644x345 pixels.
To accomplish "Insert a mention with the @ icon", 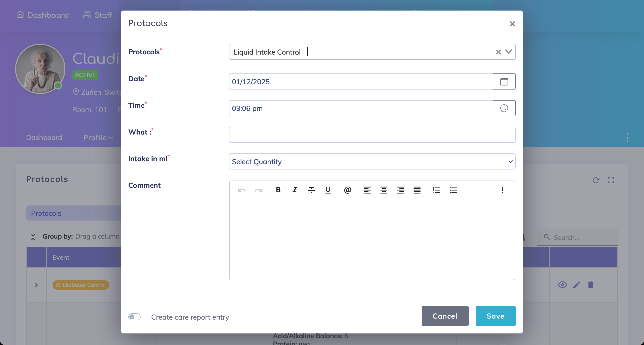I will (x=347, y=190).
